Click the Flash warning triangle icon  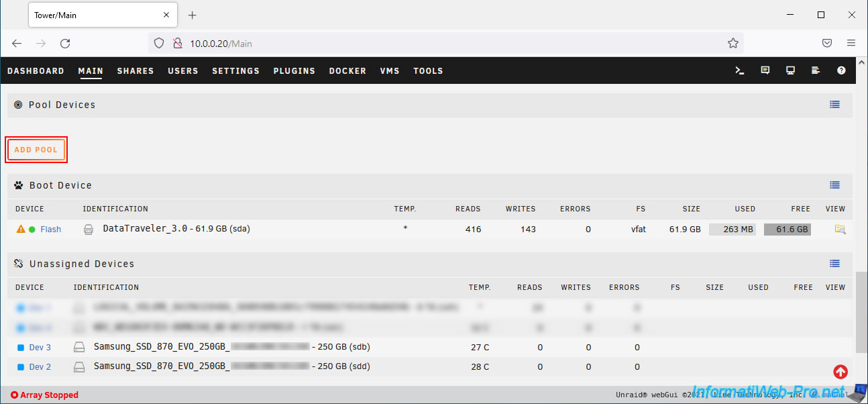21,230
